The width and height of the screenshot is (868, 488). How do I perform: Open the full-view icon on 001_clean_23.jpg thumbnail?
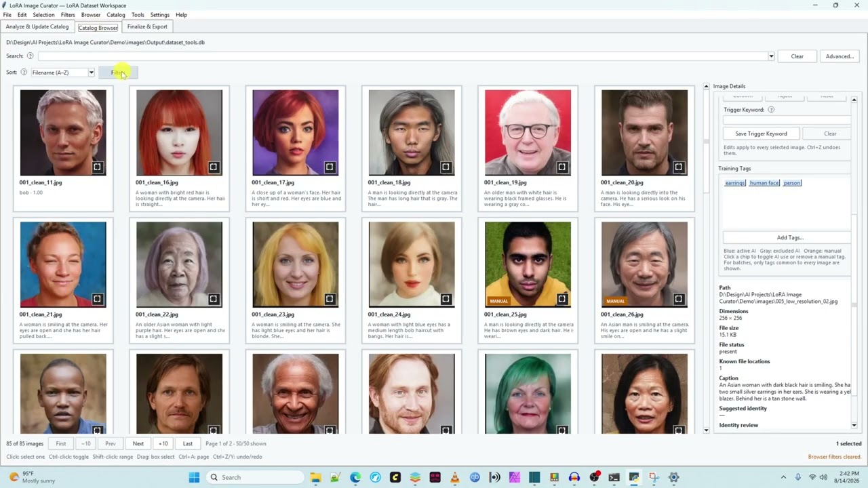[330, 299]
